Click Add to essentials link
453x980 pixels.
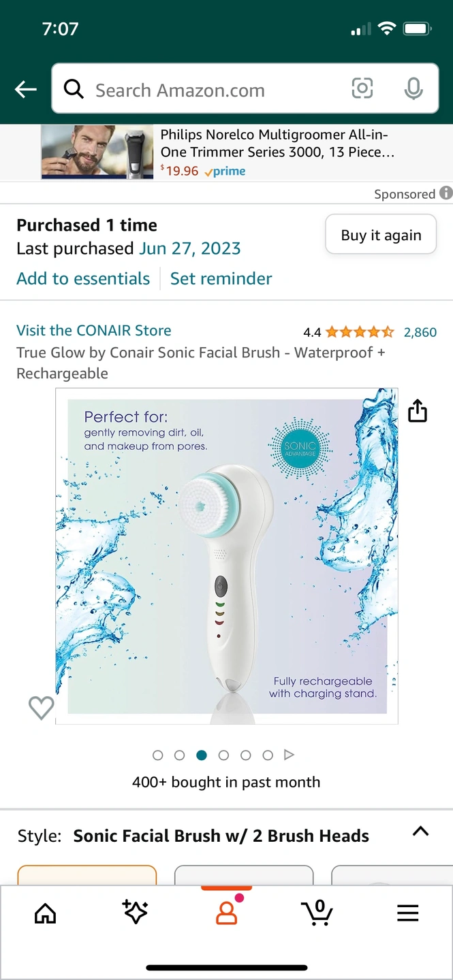[x=83, y=278]
